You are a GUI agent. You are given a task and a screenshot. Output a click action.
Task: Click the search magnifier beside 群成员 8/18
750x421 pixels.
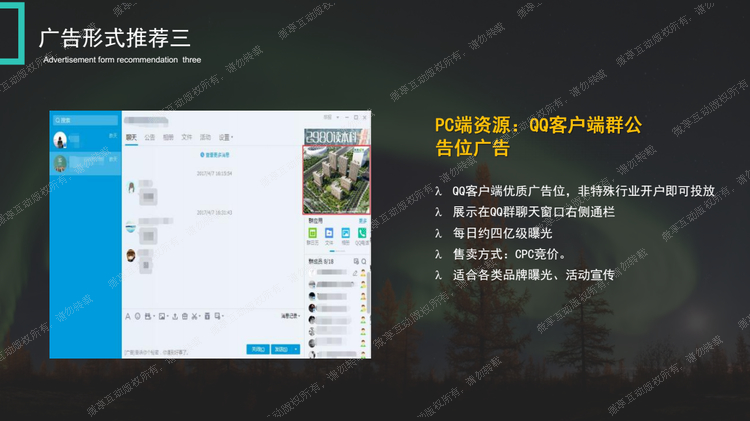[x=364, y=261]
